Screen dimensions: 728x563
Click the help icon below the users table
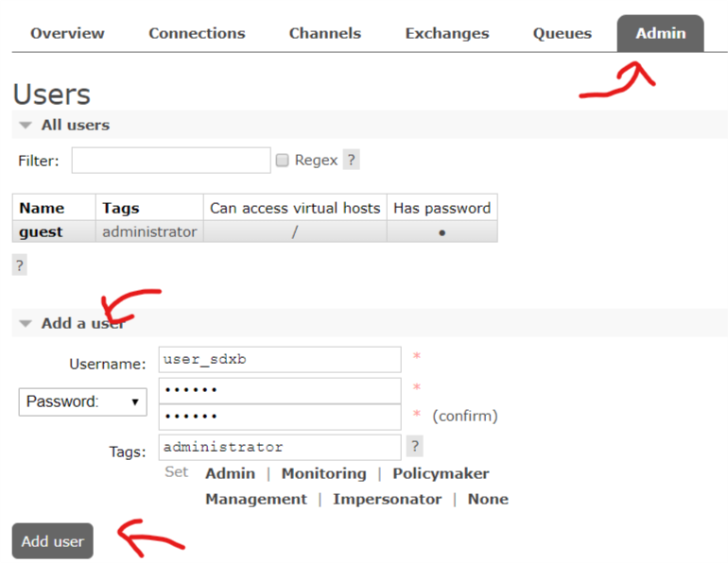point(19,266)
